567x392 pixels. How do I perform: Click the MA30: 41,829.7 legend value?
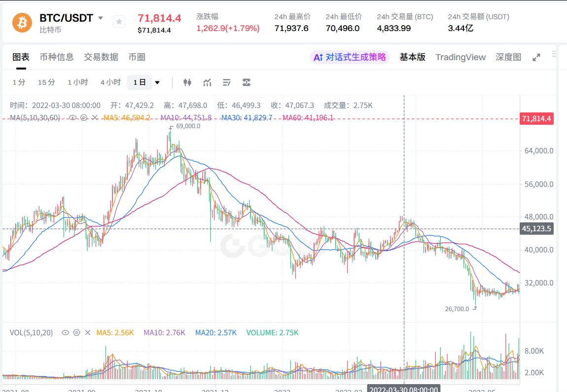pyautogui.click(x=247, y=117)
